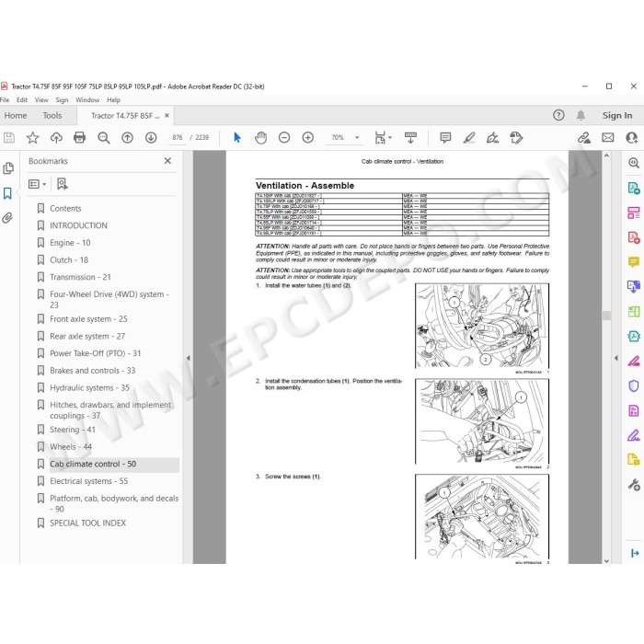This screenshot has height=644, width=644.
Task: Jump to Front axle system - 25
Action: [88, 319]
